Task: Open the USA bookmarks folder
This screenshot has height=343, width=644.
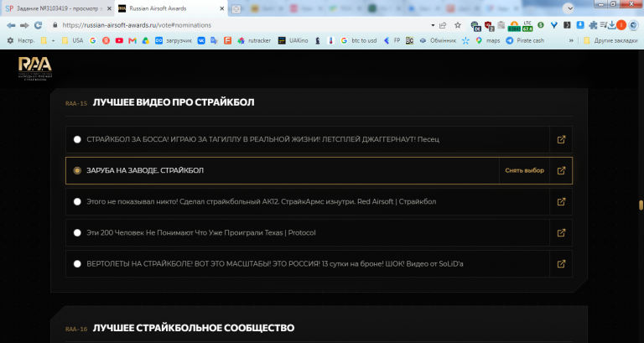Action: click(72, 40)
